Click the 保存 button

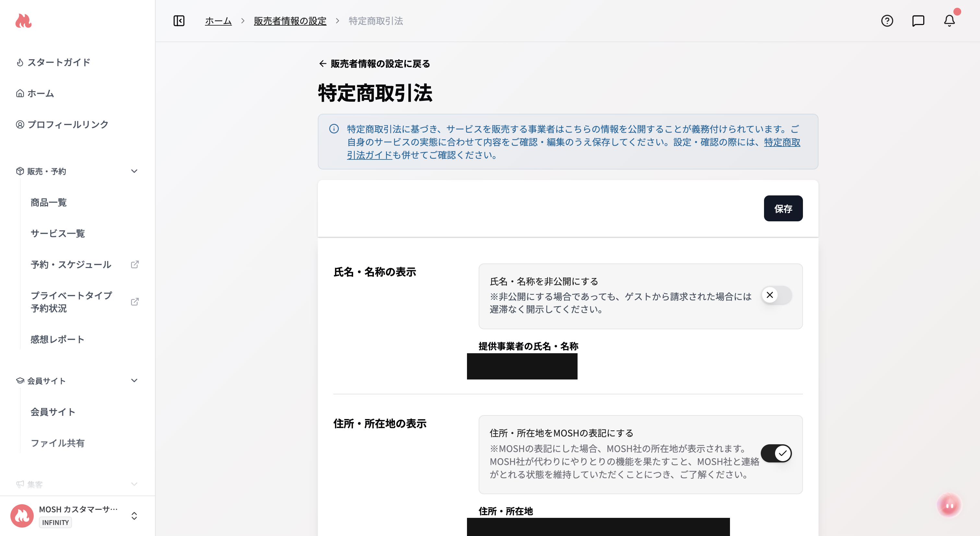783,208
